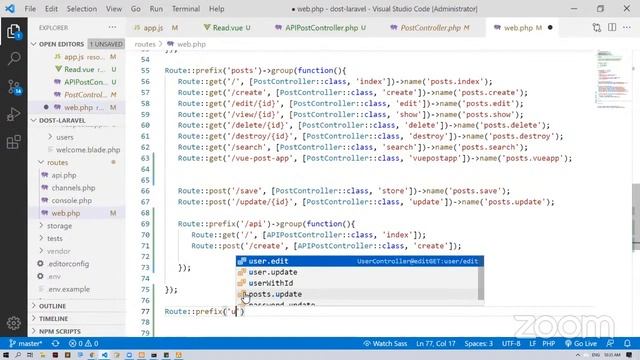Collapse the Open Editors section
The height and width of the screenshot is (360, 640).
61,44
